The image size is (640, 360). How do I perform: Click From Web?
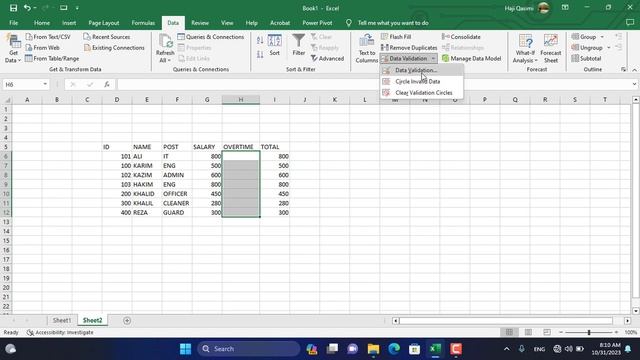point(42,48)
